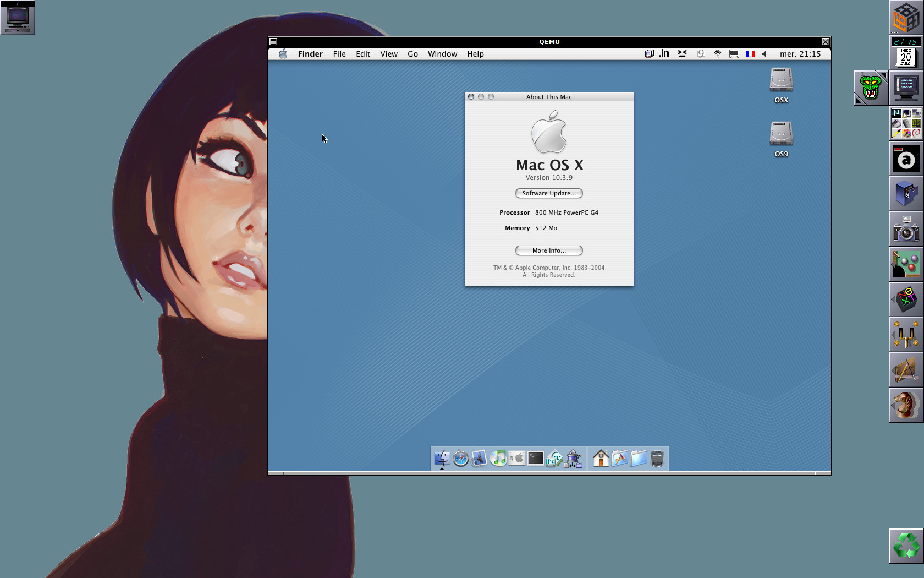Open the Help menu

[475, 54]
